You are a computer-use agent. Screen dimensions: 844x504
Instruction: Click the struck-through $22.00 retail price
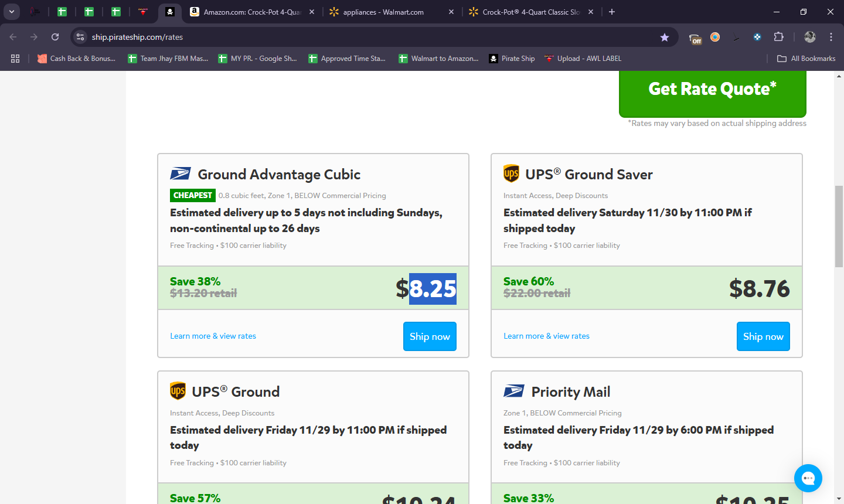click(537, 293)
